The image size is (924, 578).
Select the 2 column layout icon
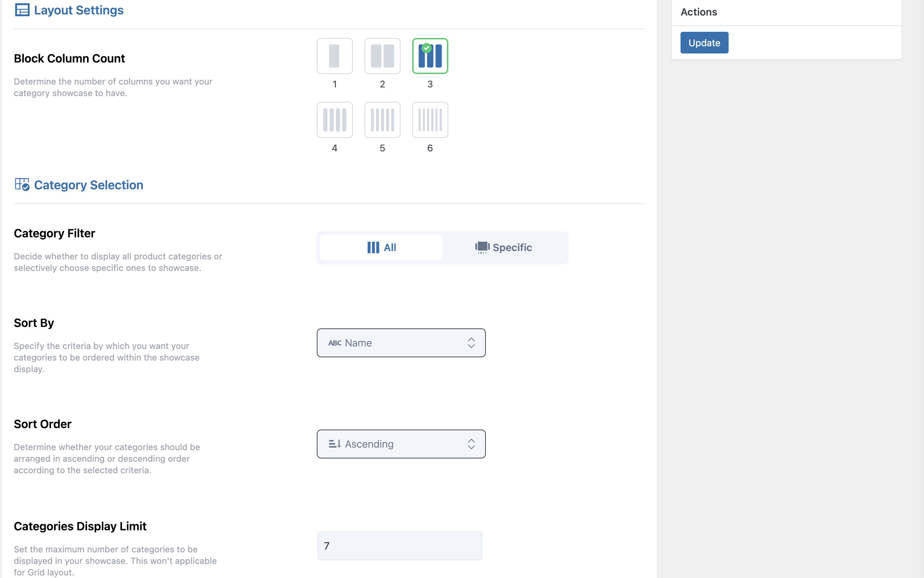382,56
